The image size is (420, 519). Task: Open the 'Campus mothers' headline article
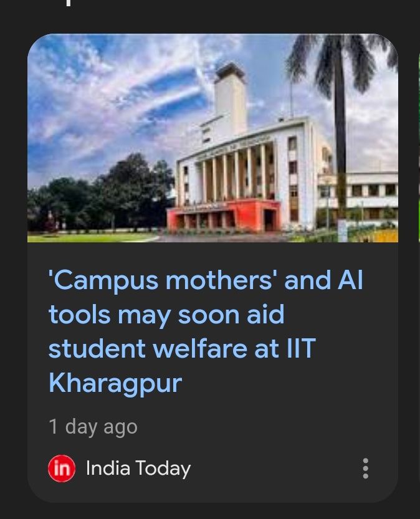pyautogui.click(x=206, y=331)
